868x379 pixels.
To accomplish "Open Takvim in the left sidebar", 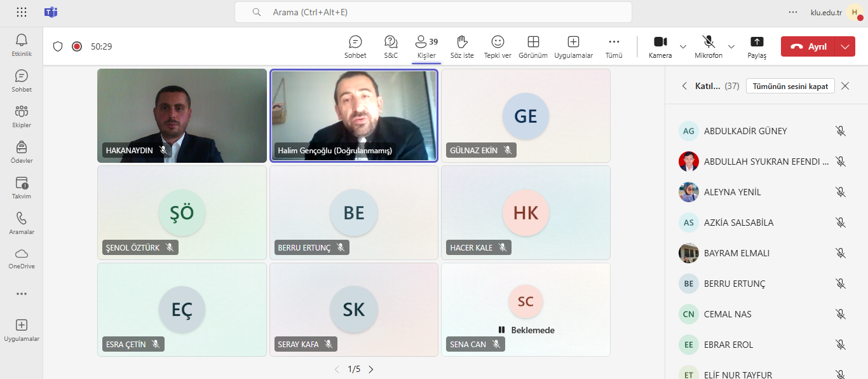I will 22,188.
